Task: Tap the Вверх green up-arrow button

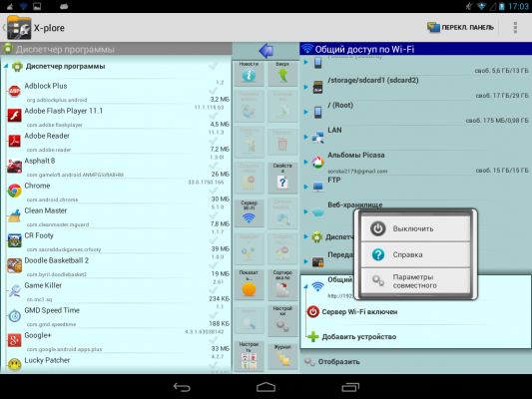Action: click(282, 73)
